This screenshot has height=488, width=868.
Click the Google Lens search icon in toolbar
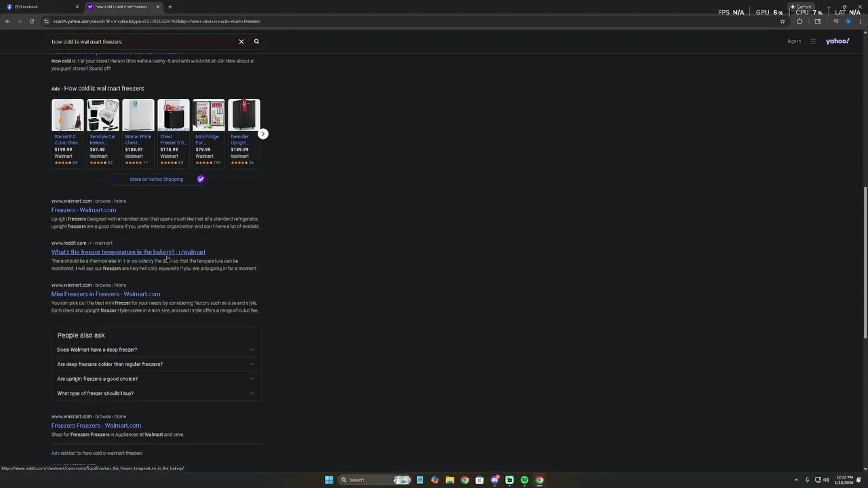pyautogui.click(x=818, y=21)
